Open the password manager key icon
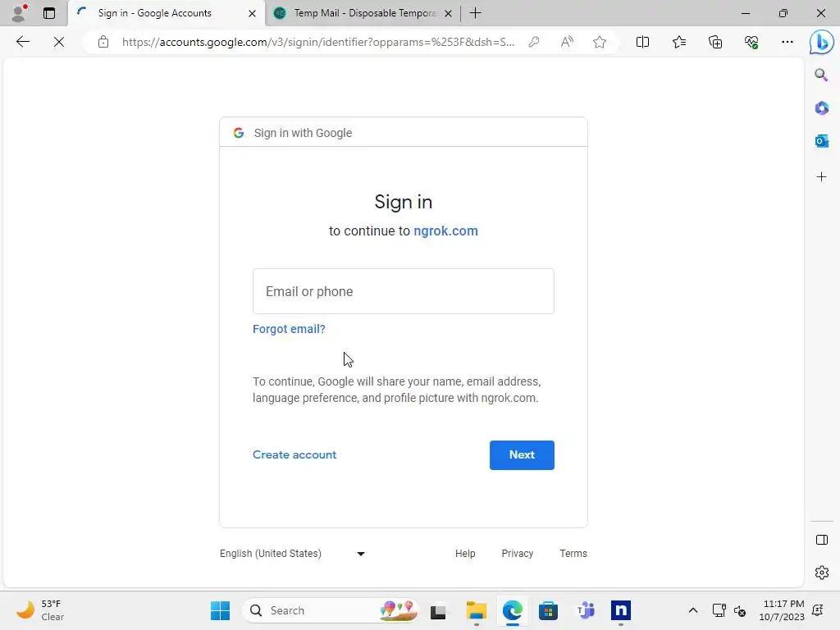 coord(533,42)
